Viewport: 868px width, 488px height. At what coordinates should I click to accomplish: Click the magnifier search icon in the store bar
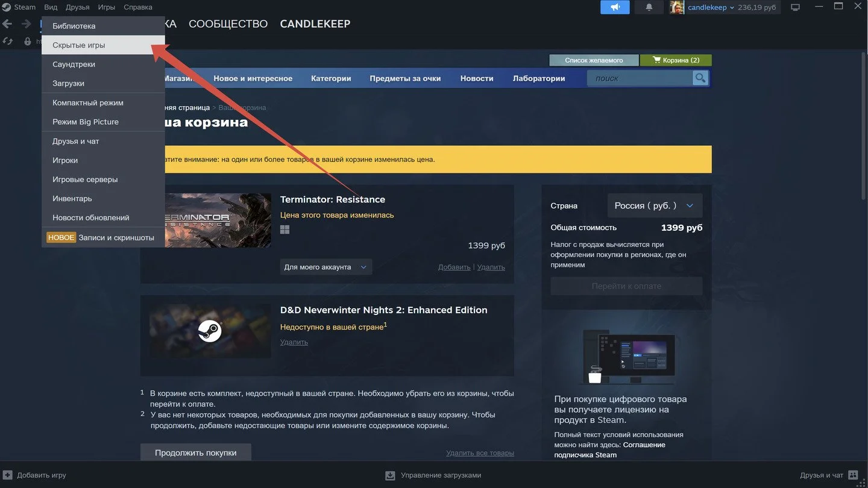[700, 78]
